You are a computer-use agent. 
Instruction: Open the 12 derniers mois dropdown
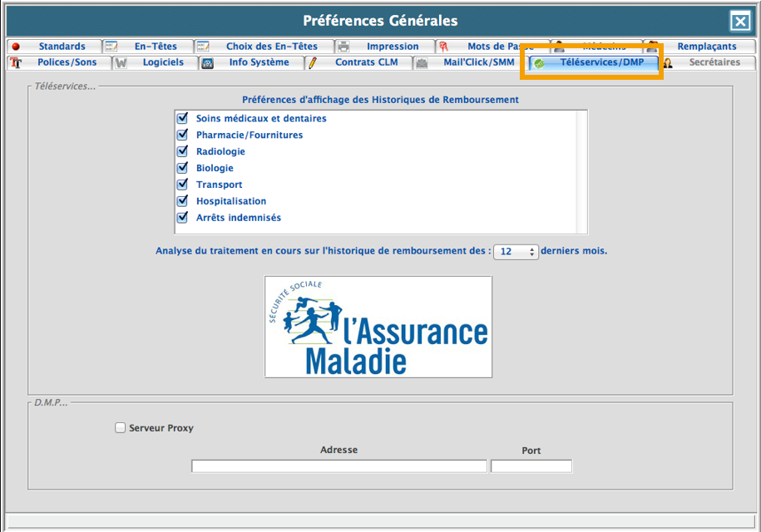516,252
